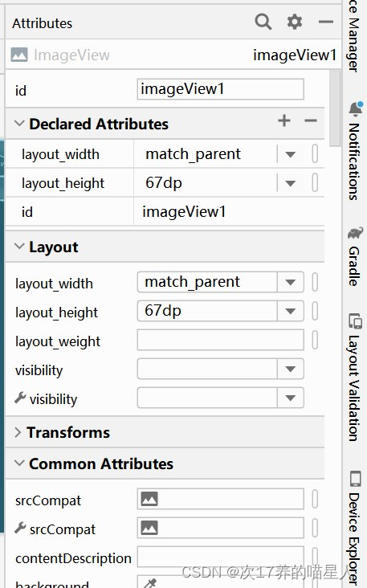Viewport: 367px width, 588px height.
Task: Open layout_width dropdown in Layout section
Action: click(x=291, y=282)
